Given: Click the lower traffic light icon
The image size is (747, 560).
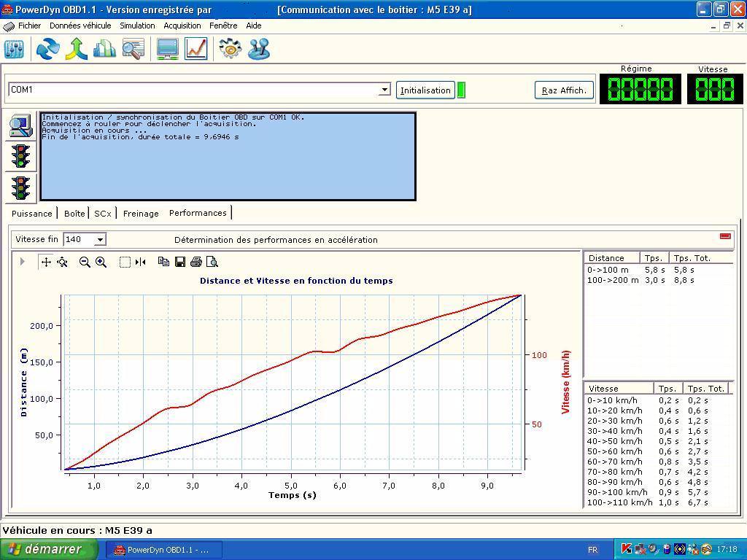Looking at the screenshot, I should click(20, 187).
